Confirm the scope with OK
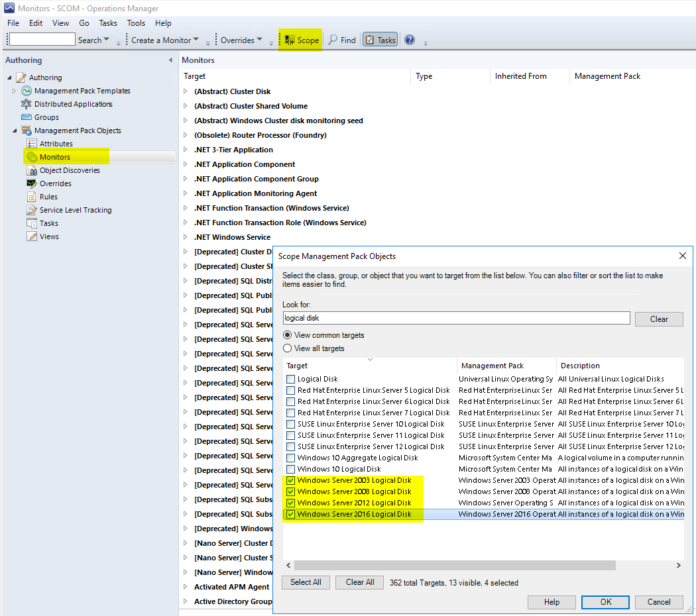696x616 pixels. pos(605,602)
